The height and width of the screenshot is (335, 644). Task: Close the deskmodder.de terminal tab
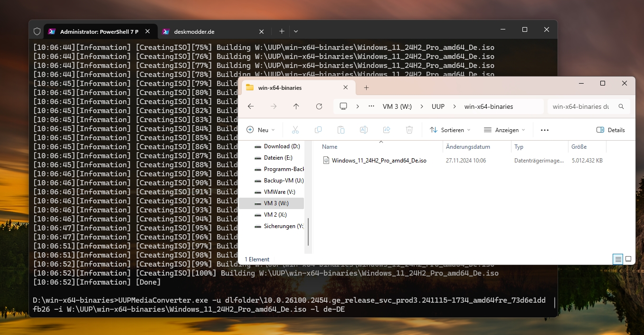pyautogui.click(x=261, y=32)
